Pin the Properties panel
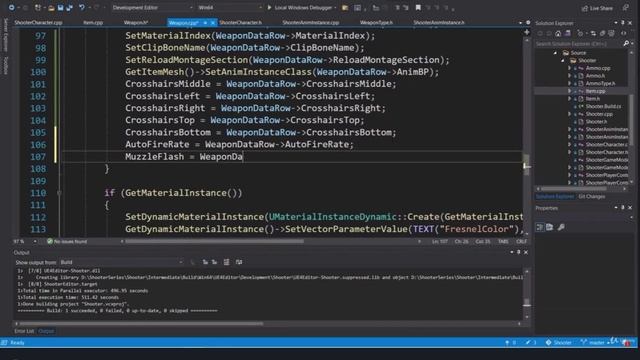Image resolution: width=640 pixels, height=360 pixels. click(623, 208)
